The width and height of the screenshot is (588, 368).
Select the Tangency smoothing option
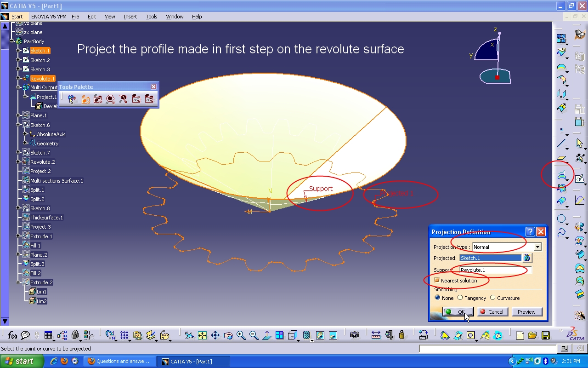pyautogui.click(x=460, y=298)
